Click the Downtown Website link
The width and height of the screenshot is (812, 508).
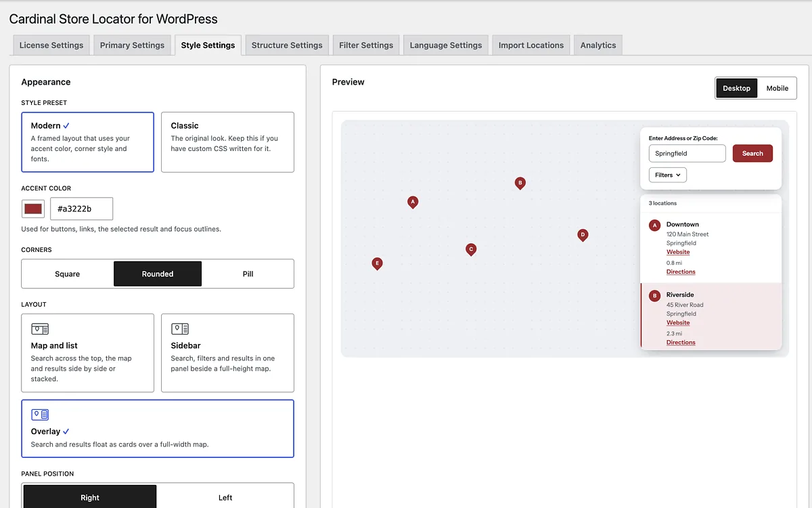(678, 252)
